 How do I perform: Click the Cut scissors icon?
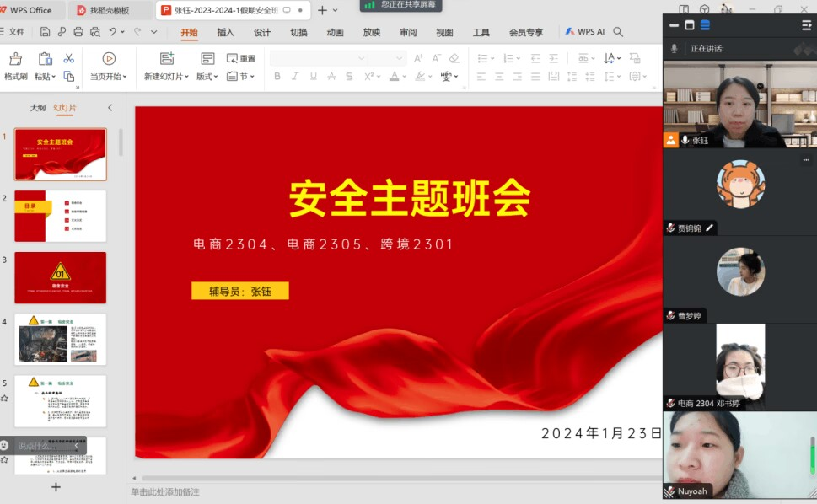(x=69, y=58)
